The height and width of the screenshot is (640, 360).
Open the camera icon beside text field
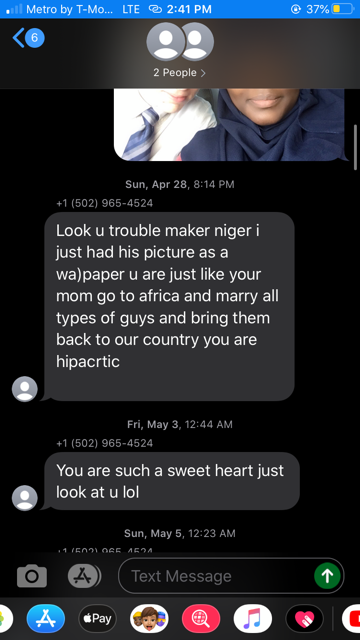coord(32,576)
